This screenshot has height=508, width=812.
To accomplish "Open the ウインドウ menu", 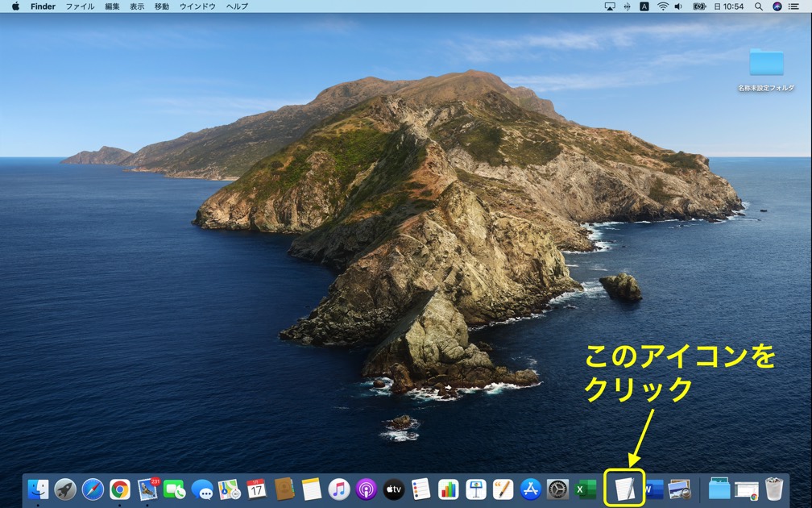I will pos(197,6).
